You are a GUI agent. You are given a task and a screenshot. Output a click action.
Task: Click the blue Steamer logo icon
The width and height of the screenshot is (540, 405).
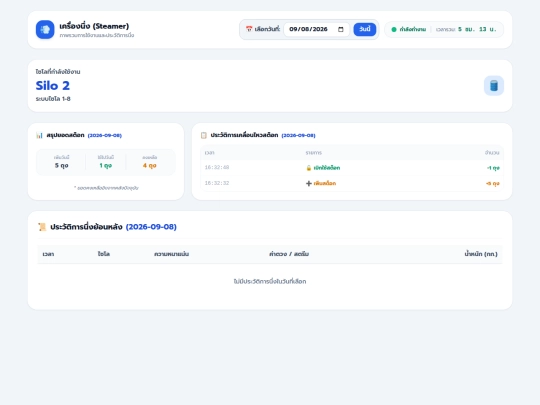tap(45, 30)
